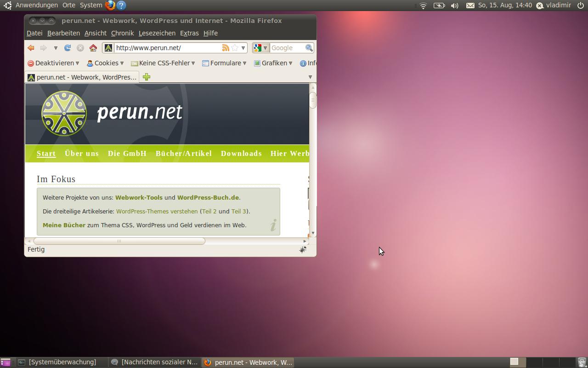This screenshot has width=588, height=368.
Task: Subscribe via the RSS feed icon
Action: click(x=226, y=48)
